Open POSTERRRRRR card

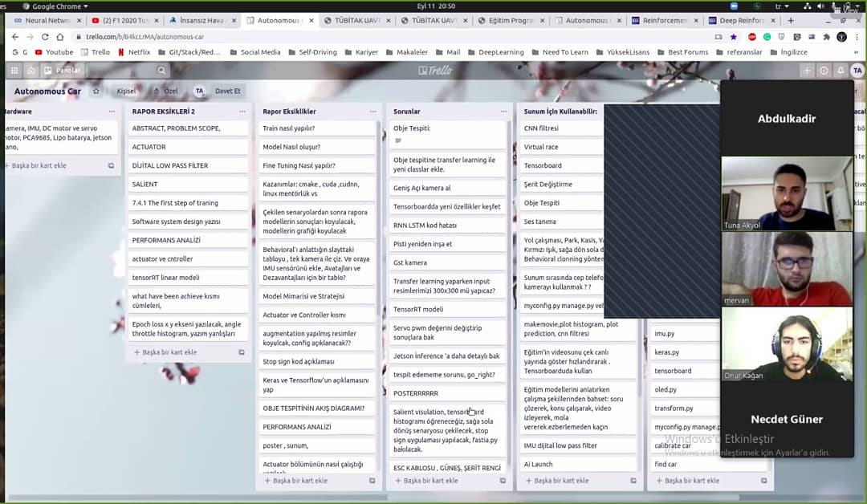(x=447, y=393)
